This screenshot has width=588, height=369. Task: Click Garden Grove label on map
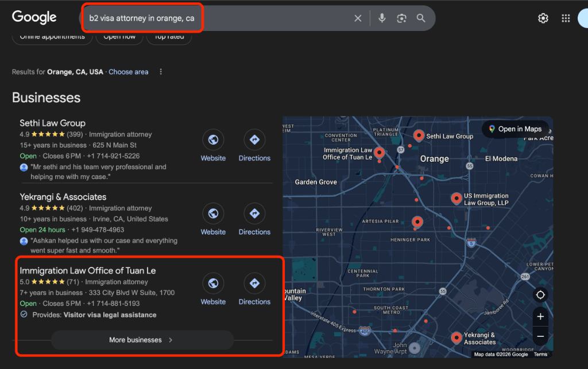pyautogui.click(x=316, y=182)
